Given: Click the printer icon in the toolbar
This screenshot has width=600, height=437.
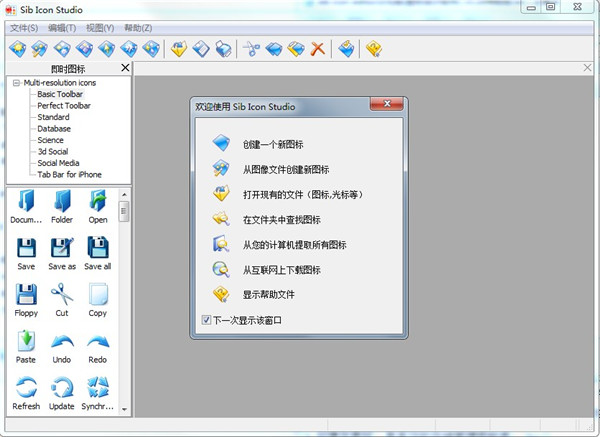Looking at the screenshot, I should pos(224,48).
